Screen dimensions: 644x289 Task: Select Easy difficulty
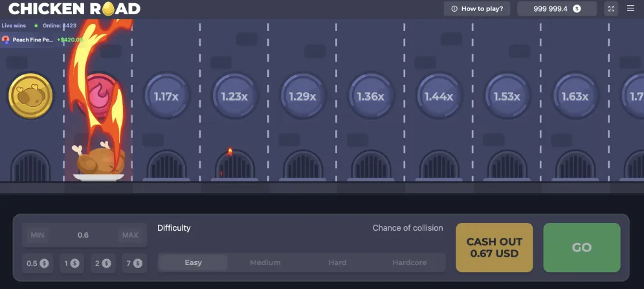(193, 262)
